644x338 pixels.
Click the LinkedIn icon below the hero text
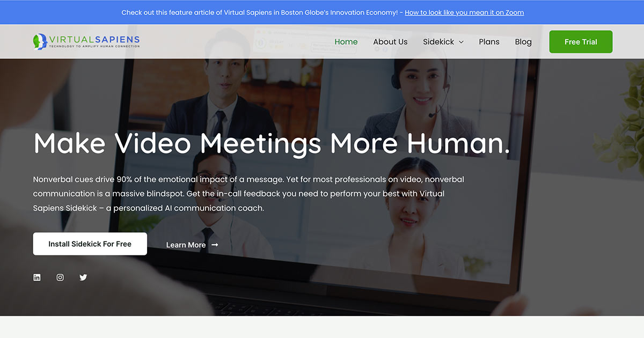[x=36, y=277]
